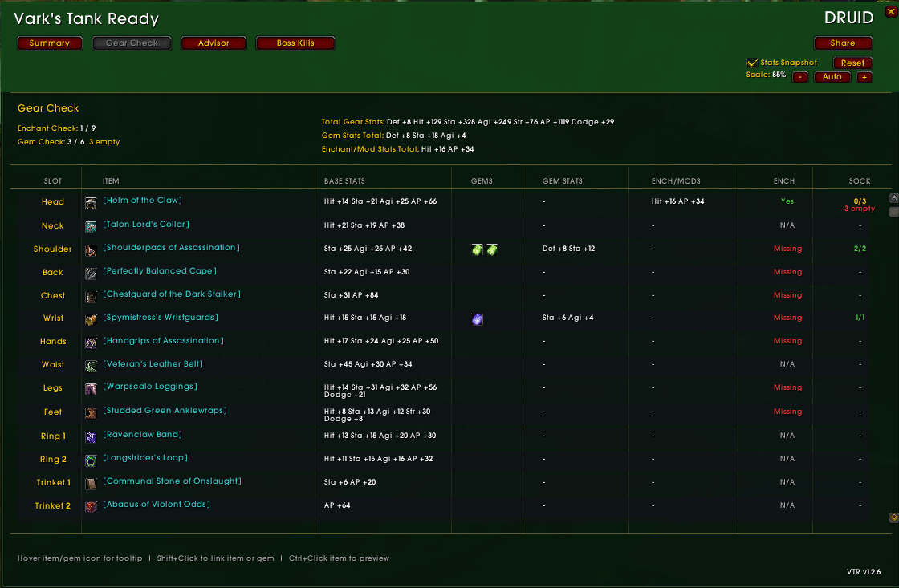This screenshot has width=899, height=588.
Task: Open the Advisor tab
Action: tap(214, 43)
